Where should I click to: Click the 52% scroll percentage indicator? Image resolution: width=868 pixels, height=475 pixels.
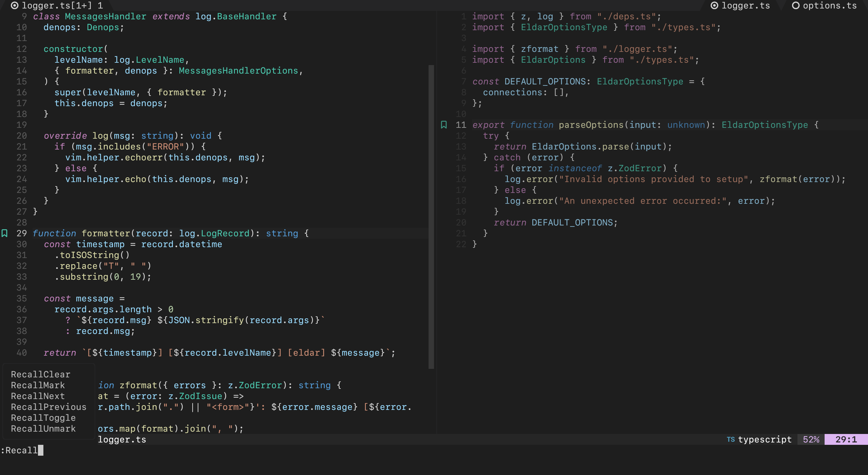[811, 439]
